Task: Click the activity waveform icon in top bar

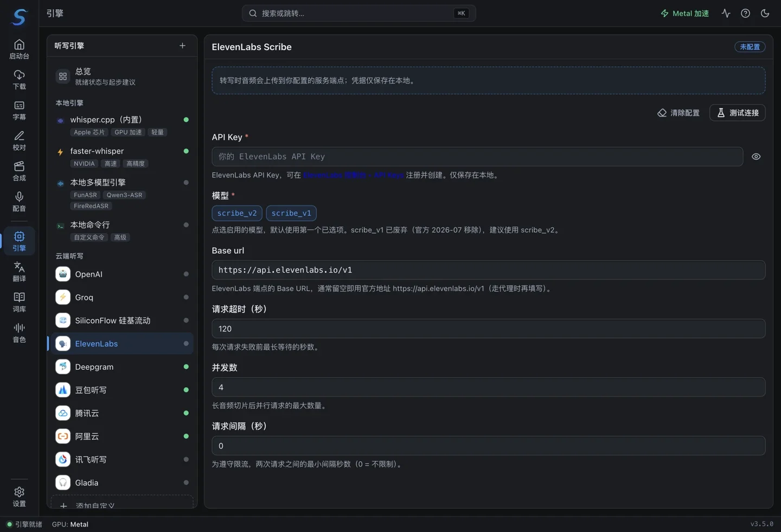Action: [726, 14]
